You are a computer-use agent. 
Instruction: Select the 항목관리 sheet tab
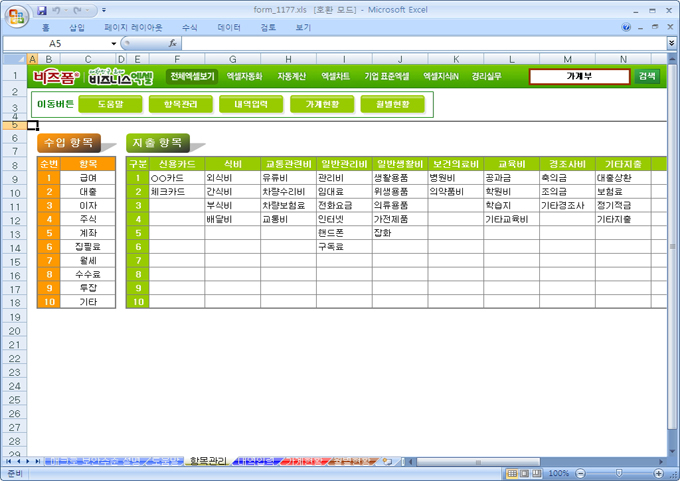tap(208, 461)
